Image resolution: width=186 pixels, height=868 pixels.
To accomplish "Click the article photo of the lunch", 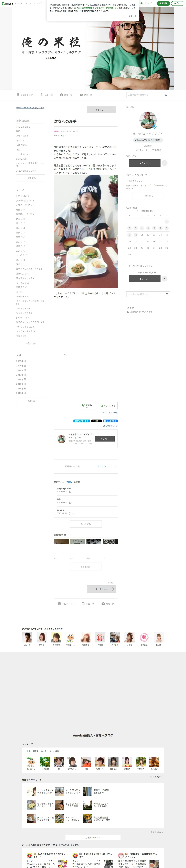I will tap(86, 231).
